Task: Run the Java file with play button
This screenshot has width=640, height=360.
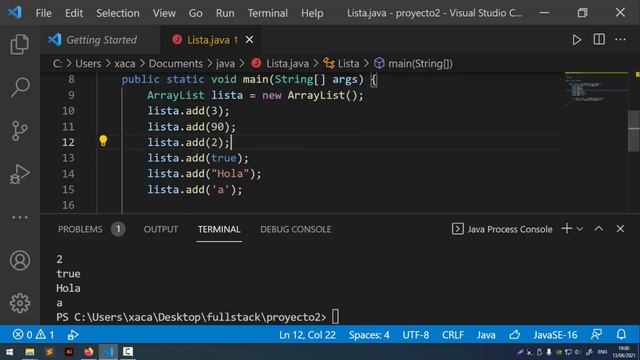Action: tap(576, 40)
